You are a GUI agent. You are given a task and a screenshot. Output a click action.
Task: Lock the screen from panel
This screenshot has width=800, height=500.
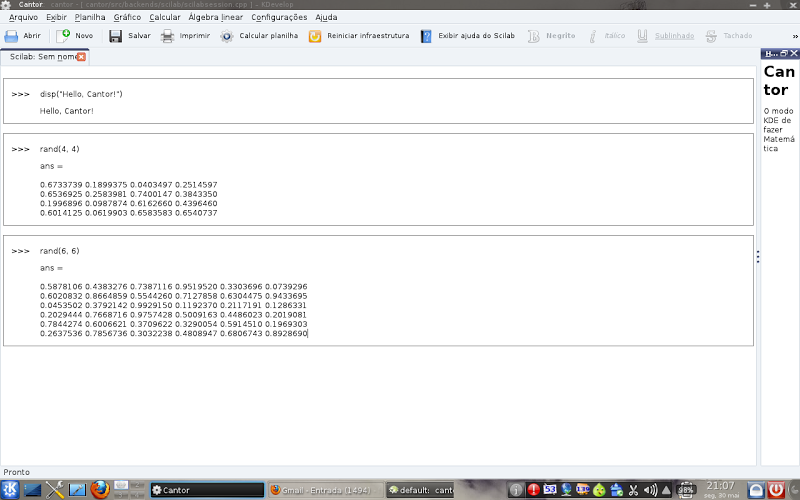point(756,490)
